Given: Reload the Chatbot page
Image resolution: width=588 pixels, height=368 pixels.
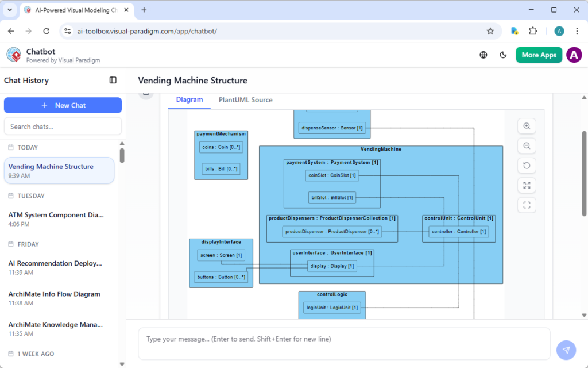Looking at the screenshot, I should click(47, 31).
